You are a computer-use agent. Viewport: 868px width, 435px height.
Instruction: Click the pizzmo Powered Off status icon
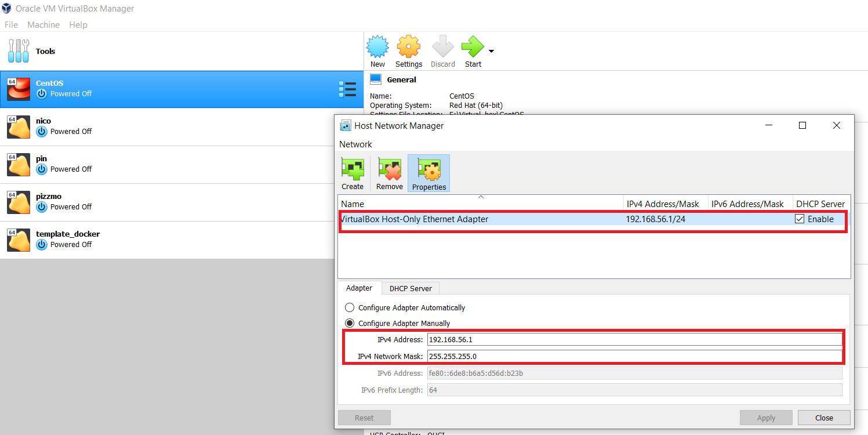tap(42, 207)
